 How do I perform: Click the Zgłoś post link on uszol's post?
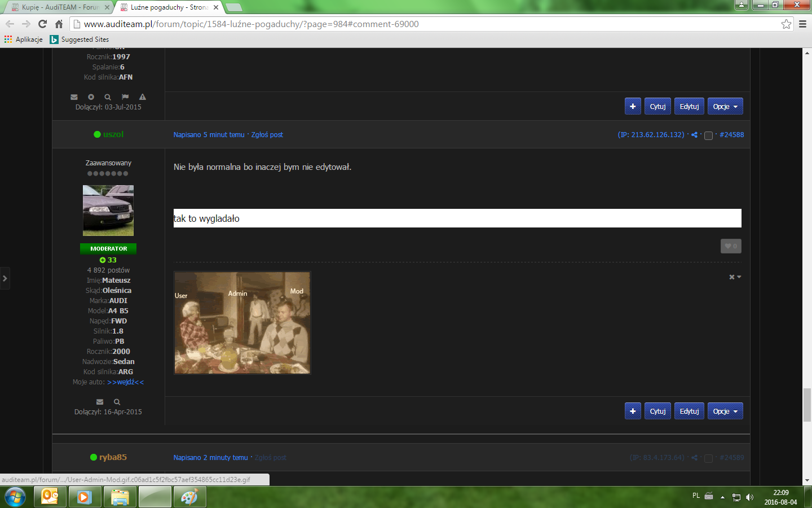[x=267, y=135]
